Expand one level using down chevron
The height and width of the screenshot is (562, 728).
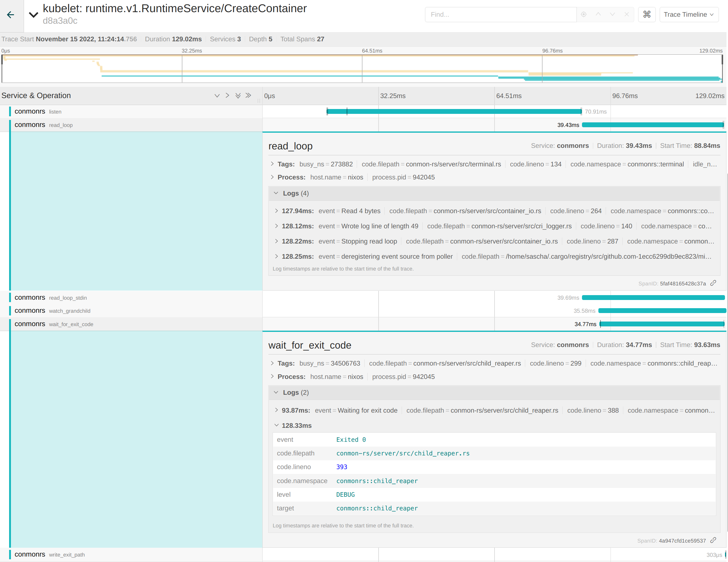coord(217,96)
